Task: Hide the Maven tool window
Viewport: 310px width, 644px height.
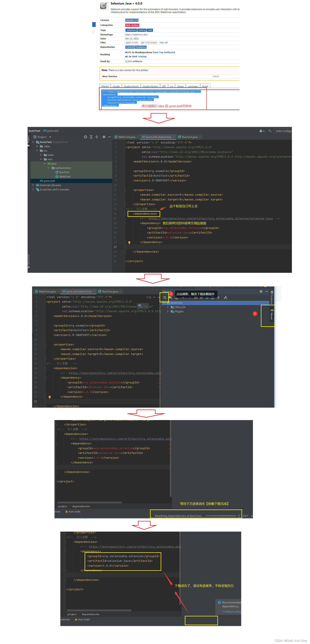Action: [x=267, y=291]
